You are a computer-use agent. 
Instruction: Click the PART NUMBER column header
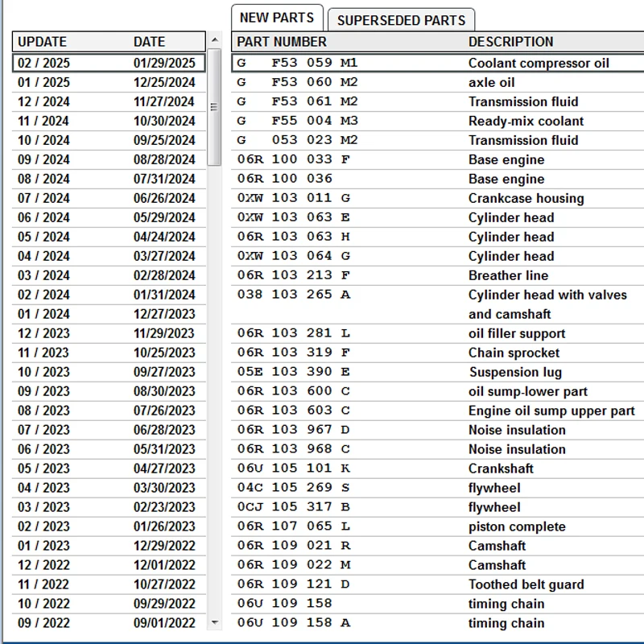point(281,42)
